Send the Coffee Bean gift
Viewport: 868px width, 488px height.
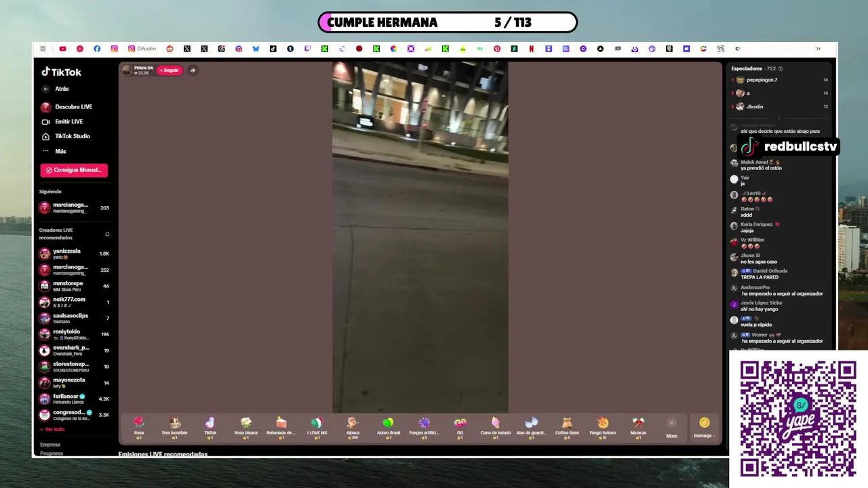[x=567, y=428]
